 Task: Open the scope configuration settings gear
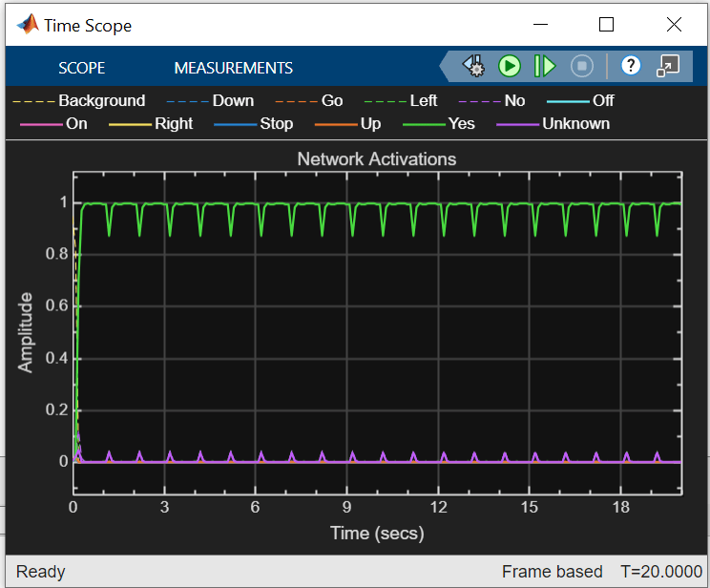point(474,66)
